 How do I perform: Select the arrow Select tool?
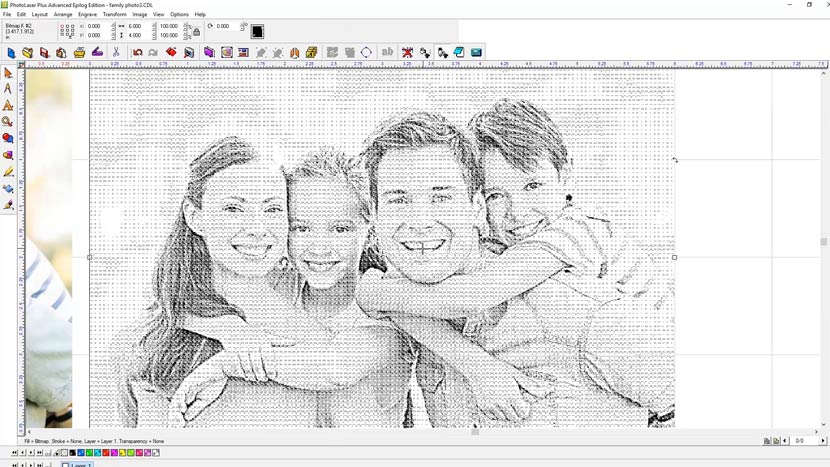pos(8,73)
